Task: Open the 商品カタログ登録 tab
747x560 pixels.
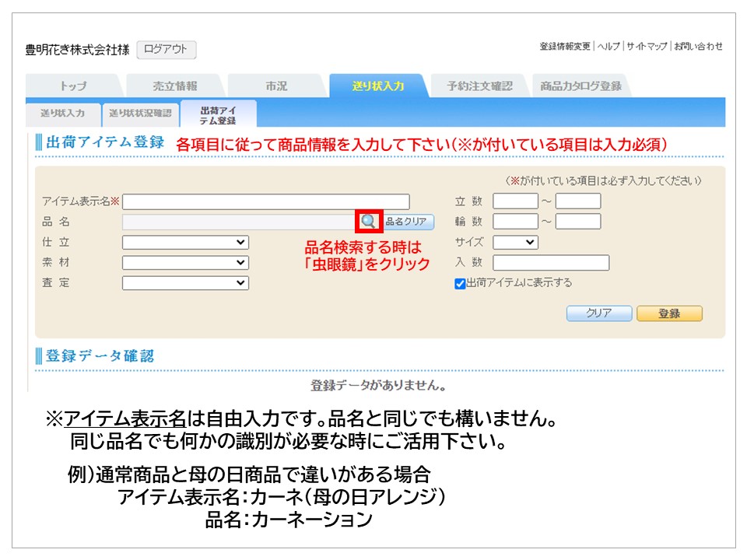Action: click(580, 86)
